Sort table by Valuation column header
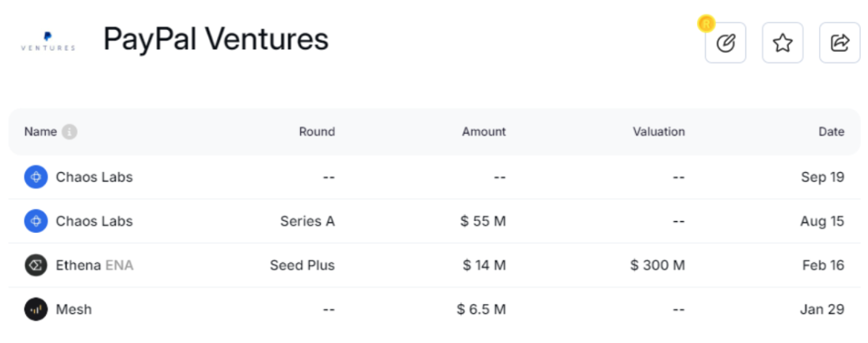This screenshot has width=868, height=343. tap(659, 132)
